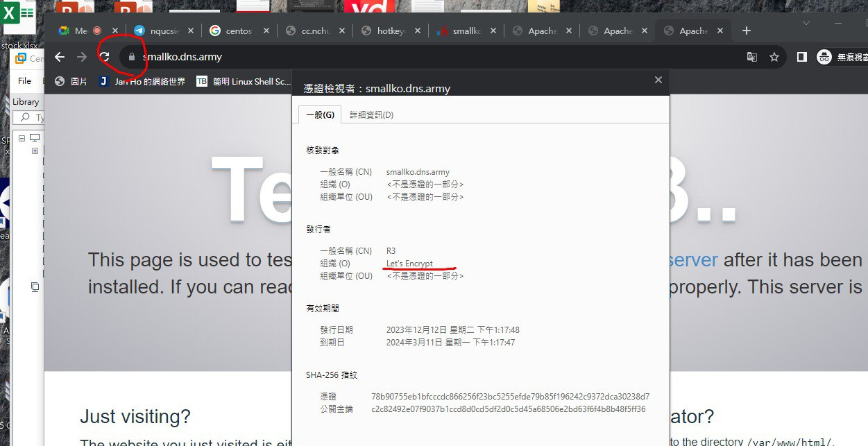Viewport: 868px width, 446px height.
Task: Click the 發行者 section heading
Action: (x=318, y=229)
